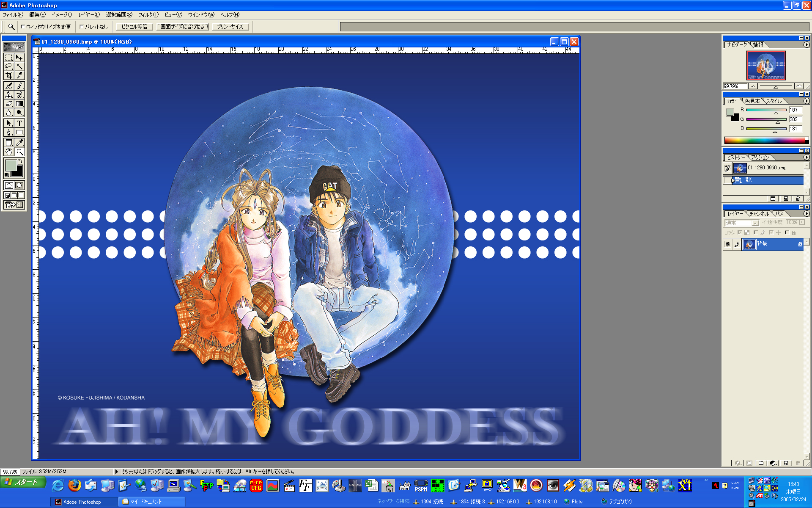
Task: Click the プリントサイズ button
Action: (230, 27)
